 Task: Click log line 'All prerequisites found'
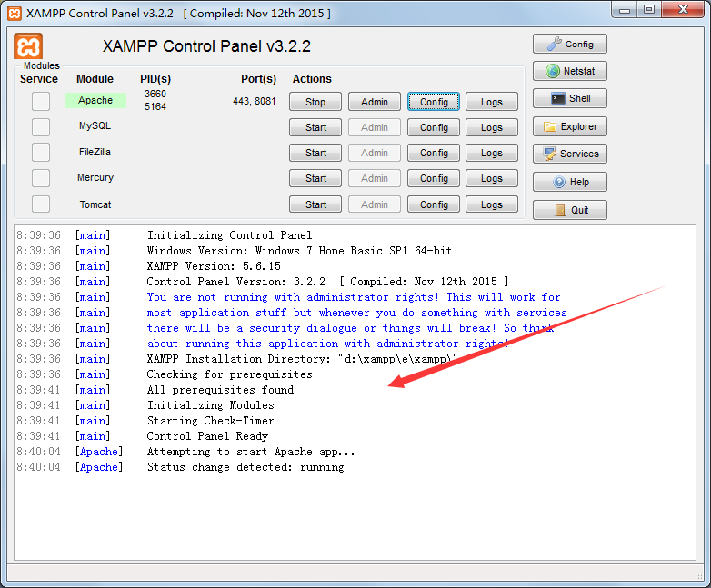(220, 390)
